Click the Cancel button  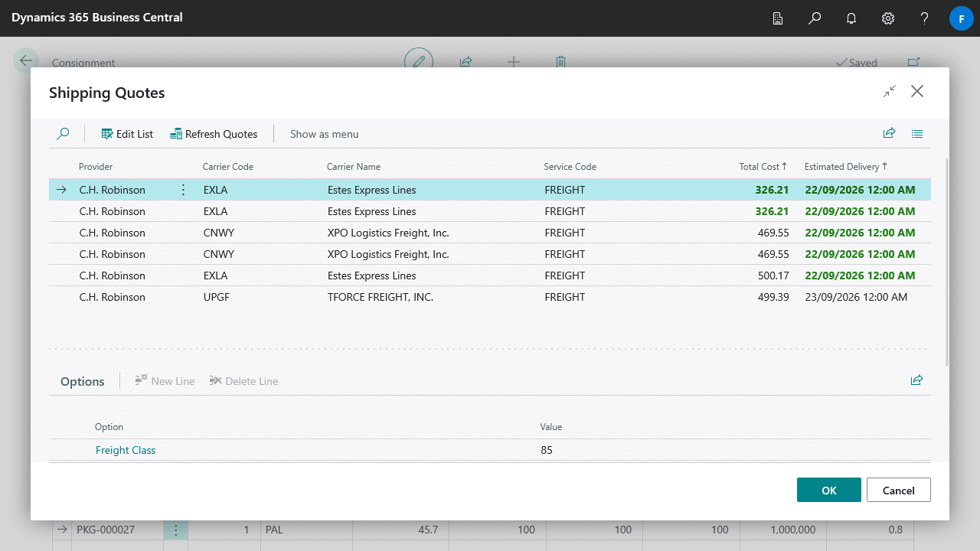[x=899, y=491]
